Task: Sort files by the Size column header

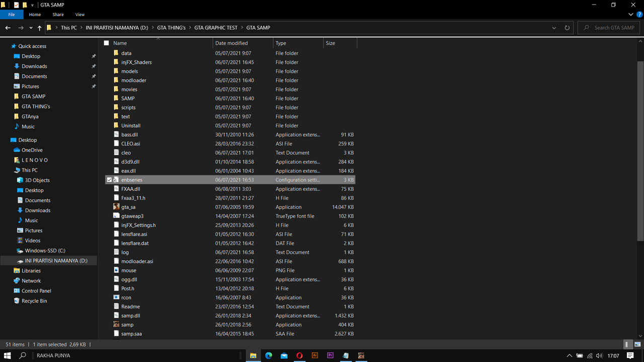Action: click(340, 43)
